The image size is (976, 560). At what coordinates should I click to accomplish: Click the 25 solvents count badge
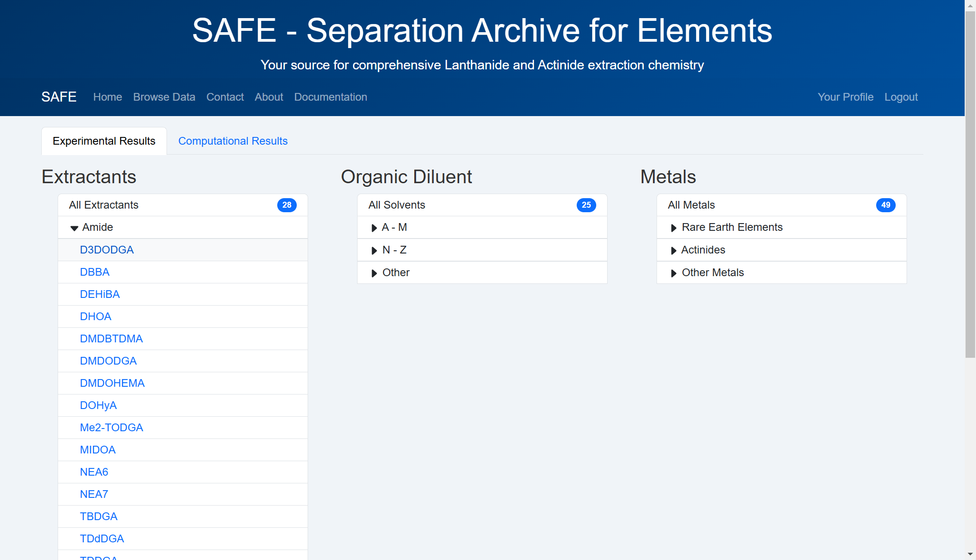[x=586, y=205]
